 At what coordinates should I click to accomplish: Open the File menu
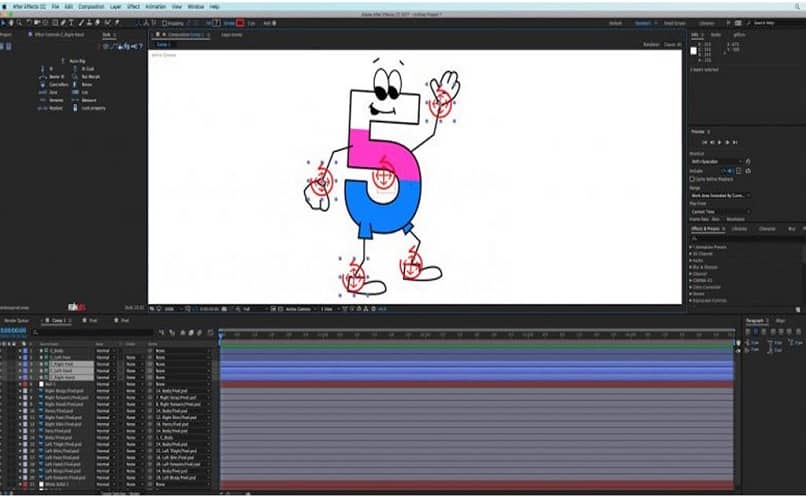(x=56, y=7)
